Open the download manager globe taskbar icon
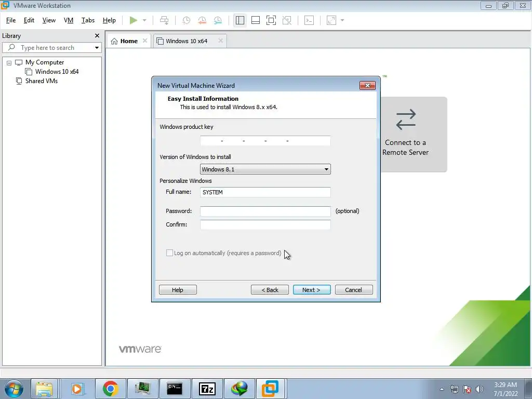The height and width of the screenshot is (399, 532). click(239, 389)
